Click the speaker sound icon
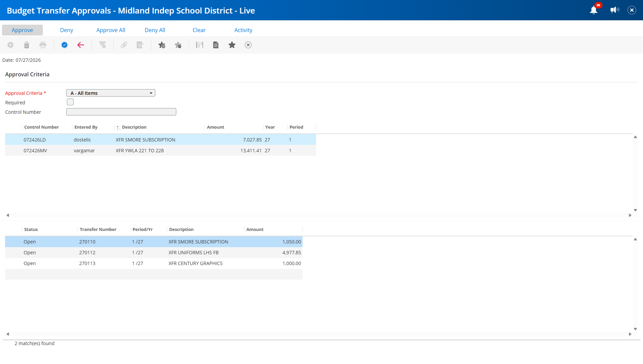This screenshot has width=643, height=364. [615, 10]
